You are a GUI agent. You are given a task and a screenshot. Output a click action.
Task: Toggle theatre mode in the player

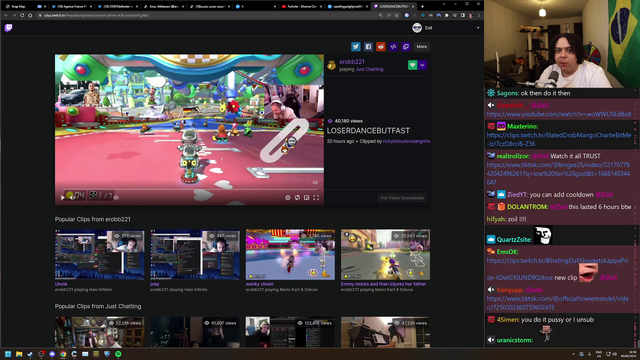coord(307,198)
